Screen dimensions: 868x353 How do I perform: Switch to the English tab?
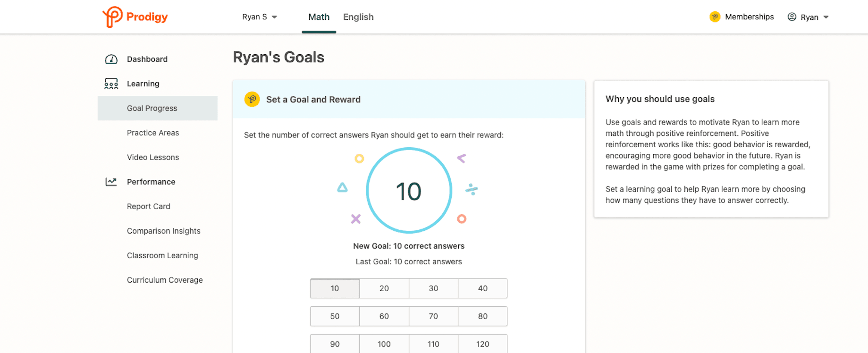pos(358,17)
